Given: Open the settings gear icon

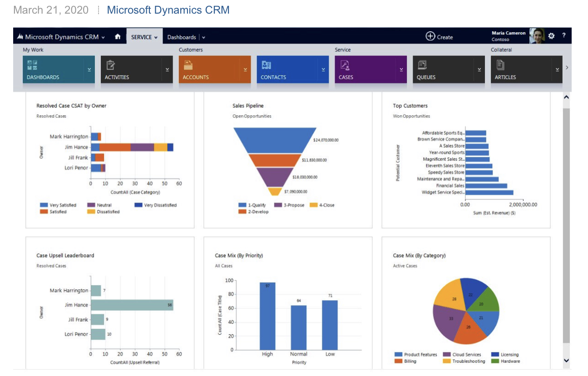Looking at the screenshot, I should pos(551,36).
